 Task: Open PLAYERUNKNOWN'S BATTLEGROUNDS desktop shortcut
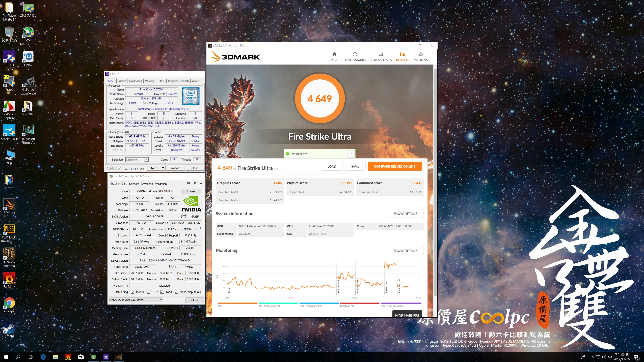click(9, 233)
